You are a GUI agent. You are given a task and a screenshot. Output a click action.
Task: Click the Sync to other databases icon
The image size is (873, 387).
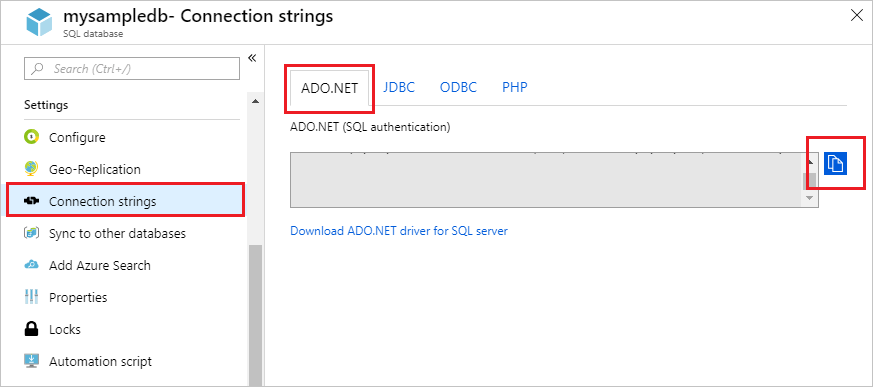[31, 233]
